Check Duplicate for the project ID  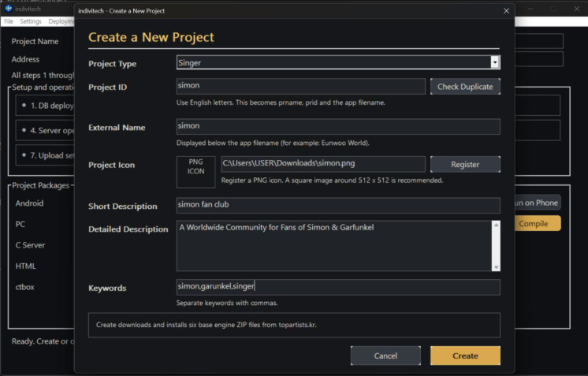tap(465, 87)
